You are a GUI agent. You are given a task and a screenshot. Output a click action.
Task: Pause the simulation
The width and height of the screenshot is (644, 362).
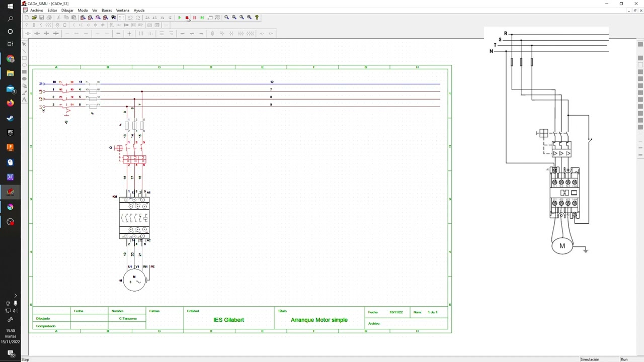194,18
